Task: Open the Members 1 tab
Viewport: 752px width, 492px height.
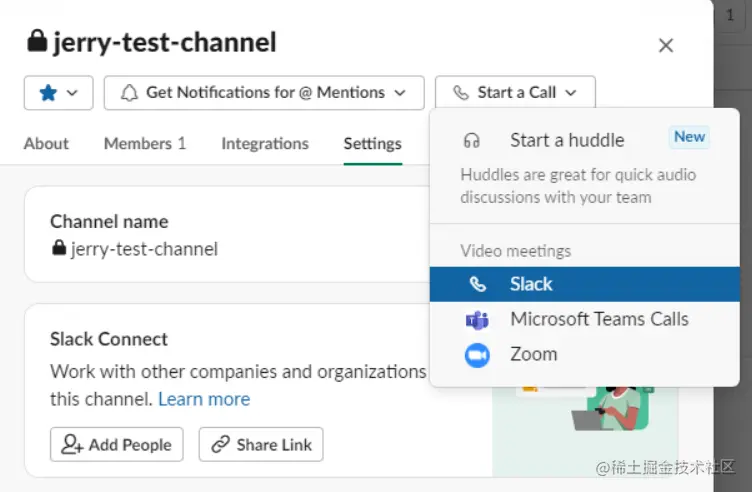Action: click(x=144, y=144)
